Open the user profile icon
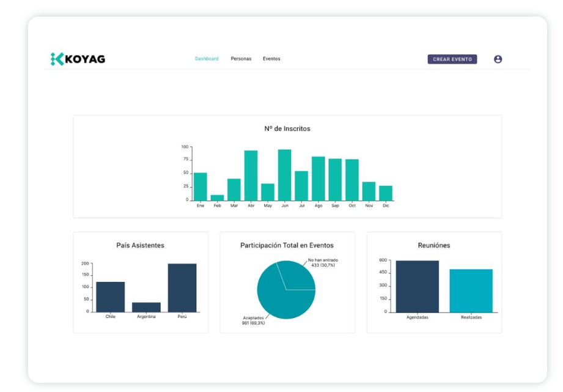This screenshot has width=563, height=392. [x=498, y=59]
